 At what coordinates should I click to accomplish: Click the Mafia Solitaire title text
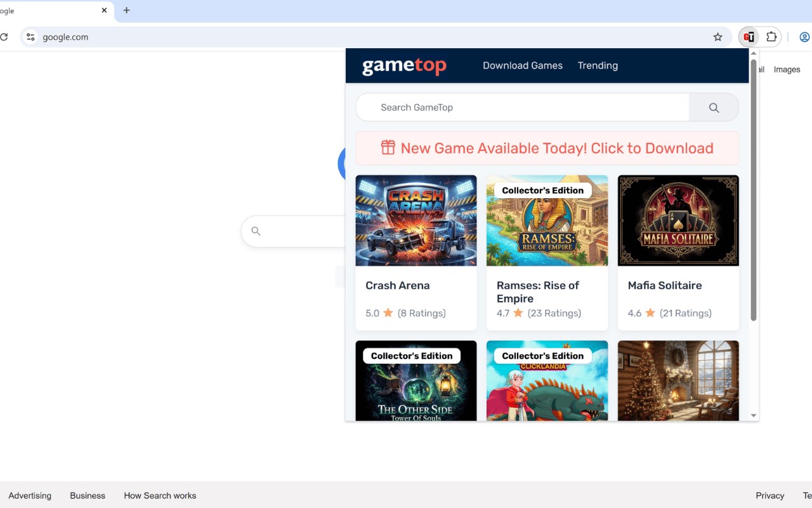665,286
